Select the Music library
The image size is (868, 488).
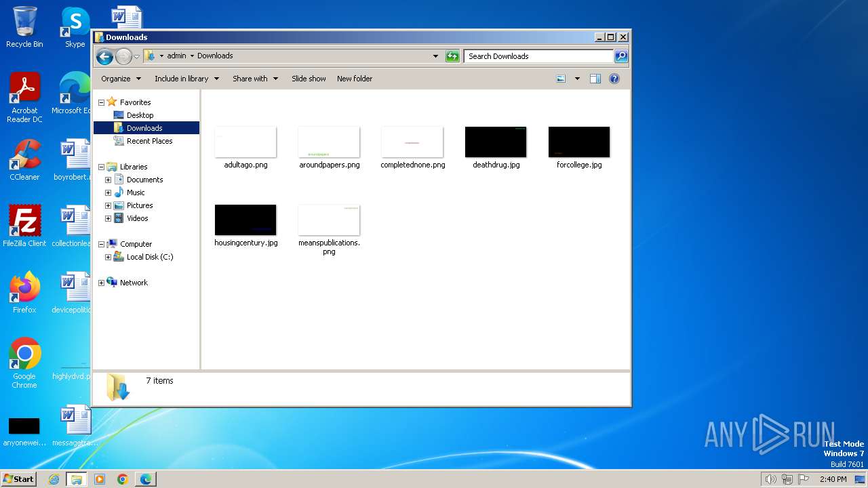pyautogui.click(x=135, y=192)
